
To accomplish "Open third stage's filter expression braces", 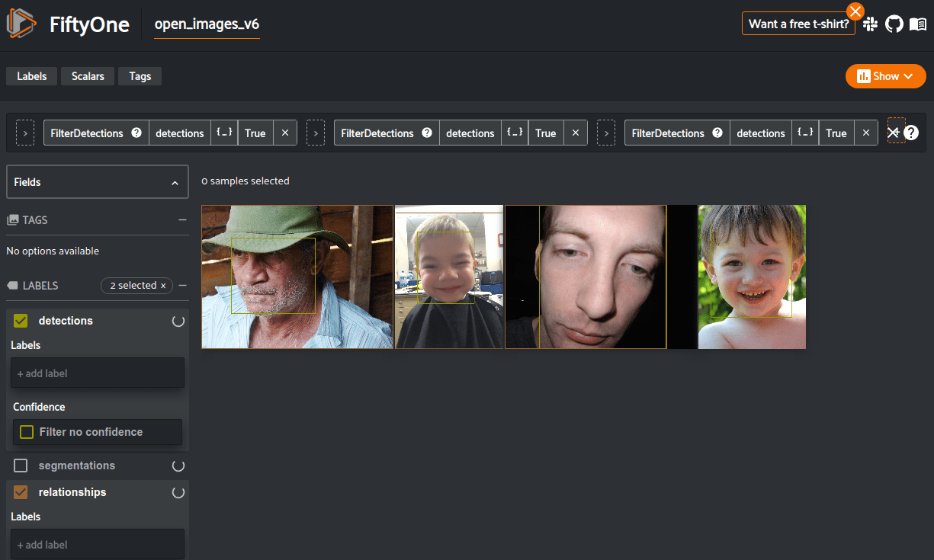I will tap(805, 133).
